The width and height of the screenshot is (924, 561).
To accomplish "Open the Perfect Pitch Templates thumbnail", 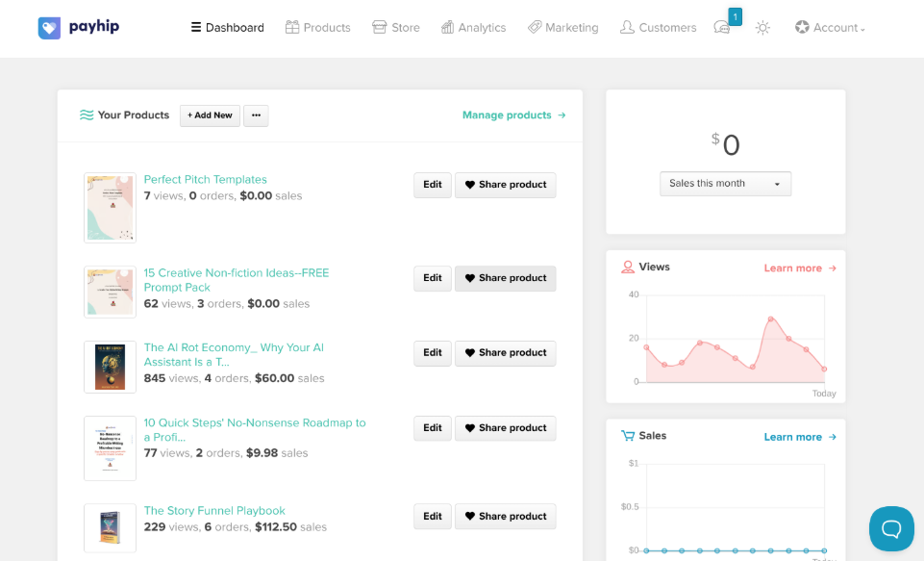I will [x=110, y=207].
